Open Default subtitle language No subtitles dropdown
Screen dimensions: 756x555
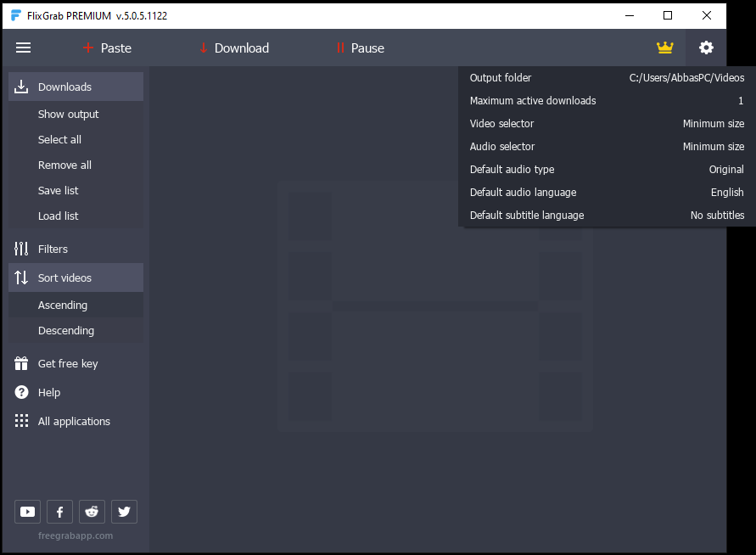click(717, 215)
